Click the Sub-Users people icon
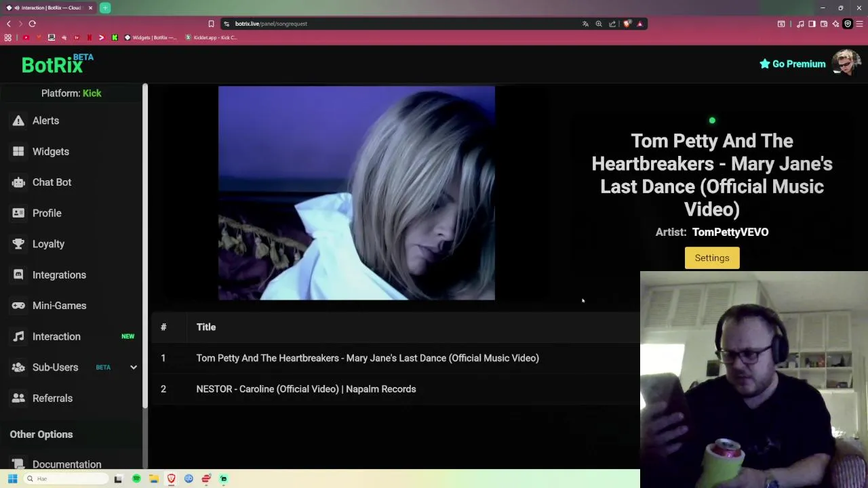868x488 pixels. (x=18, y=367)
